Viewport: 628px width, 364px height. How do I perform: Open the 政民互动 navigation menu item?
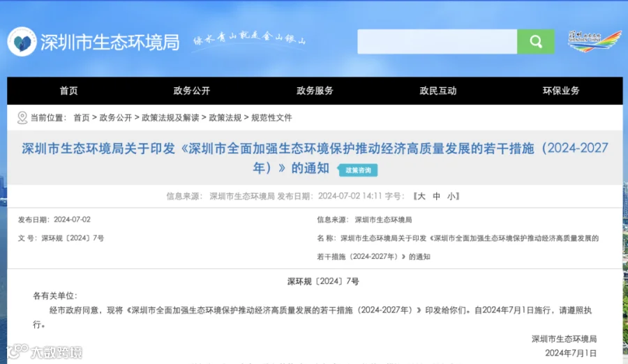click(438, 91)
